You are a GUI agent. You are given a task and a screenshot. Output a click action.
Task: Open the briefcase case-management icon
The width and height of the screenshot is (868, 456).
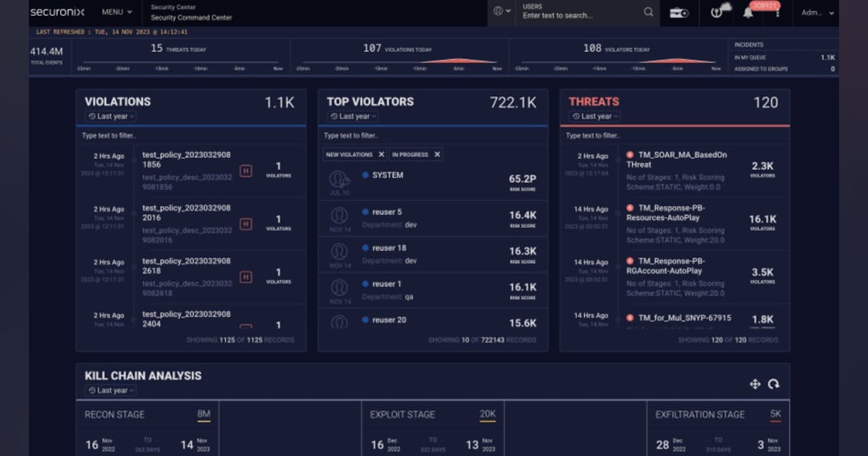pos(678,12)
